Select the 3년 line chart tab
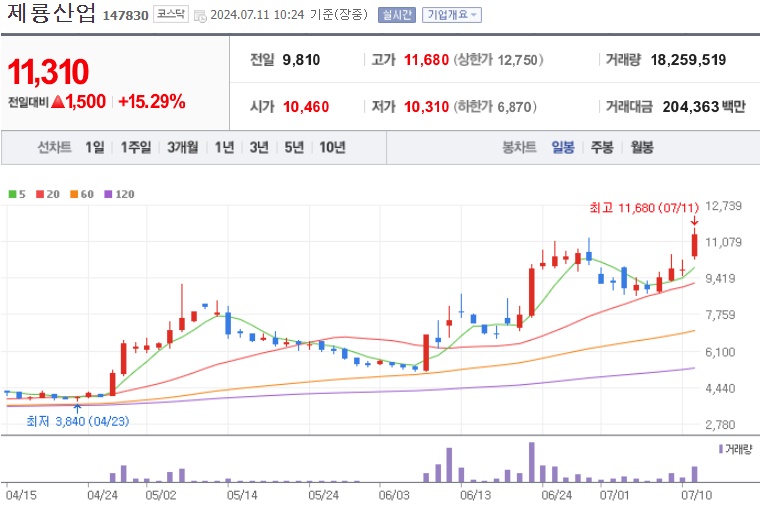 coord(259,147)
